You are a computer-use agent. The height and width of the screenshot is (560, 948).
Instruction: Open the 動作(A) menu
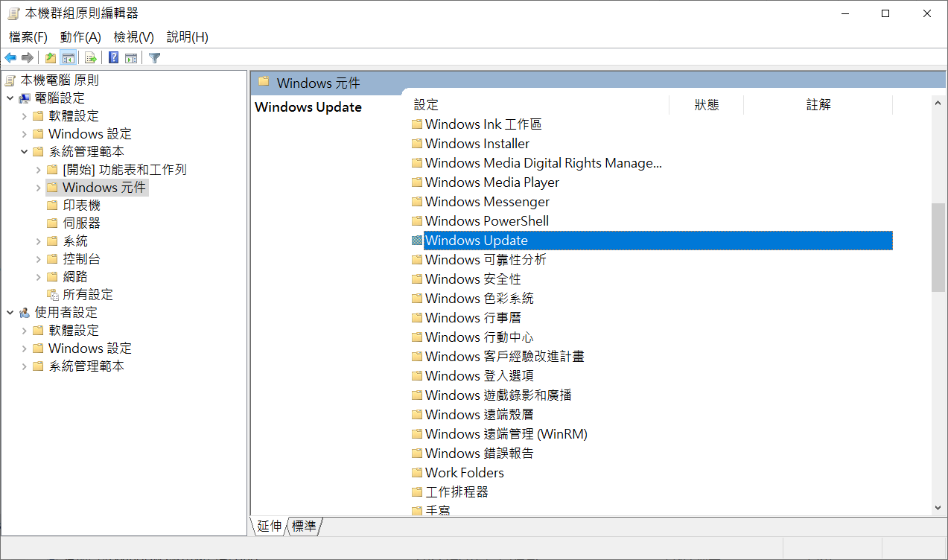point(80,37)
